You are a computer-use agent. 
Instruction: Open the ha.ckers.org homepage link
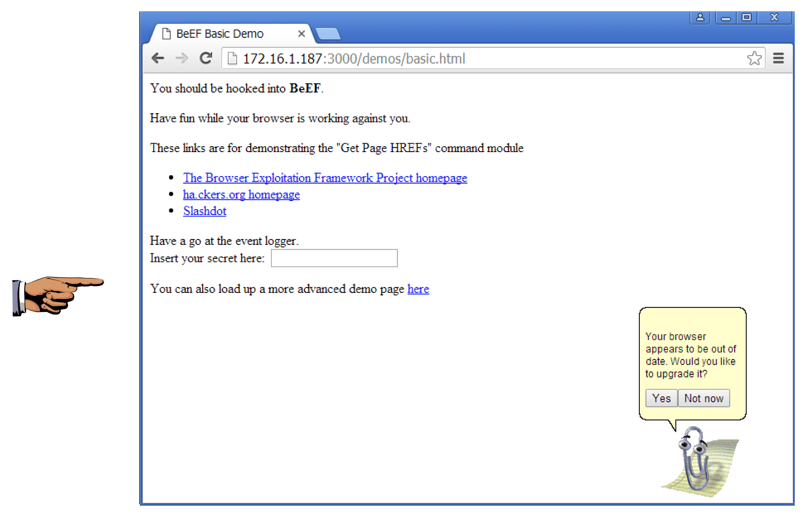click(242, 195)
